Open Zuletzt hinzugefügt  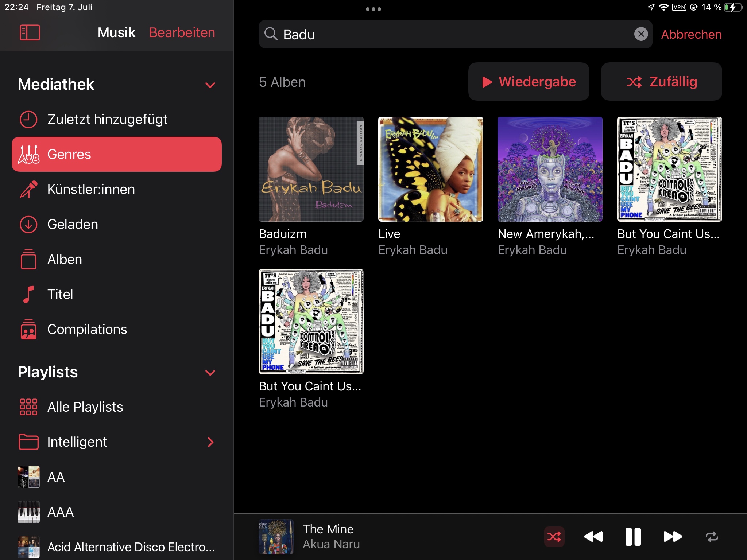click(117, 119)
